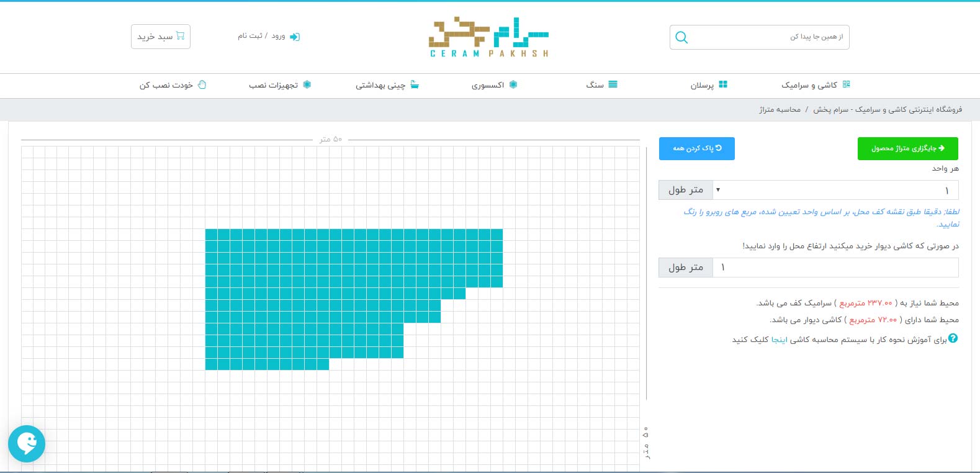Click the lines icon beside سنگ
The width and height of the screenshot is (980, 473).
tap(613, 84)
